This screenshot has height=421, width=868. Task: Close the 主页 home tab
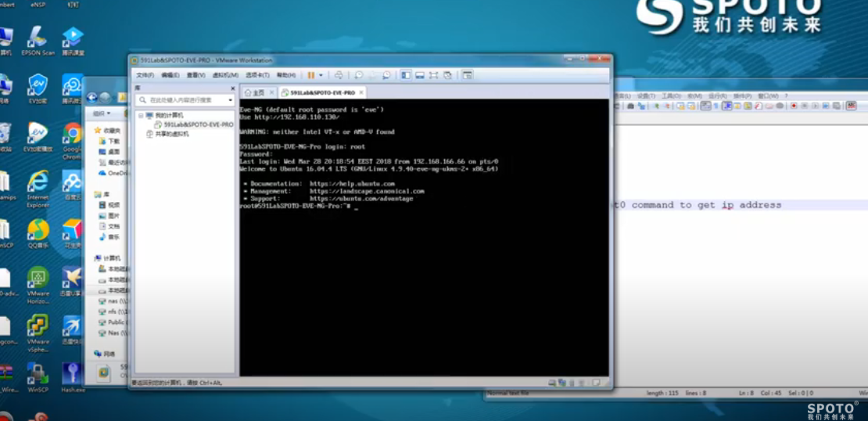click(271, 92)
